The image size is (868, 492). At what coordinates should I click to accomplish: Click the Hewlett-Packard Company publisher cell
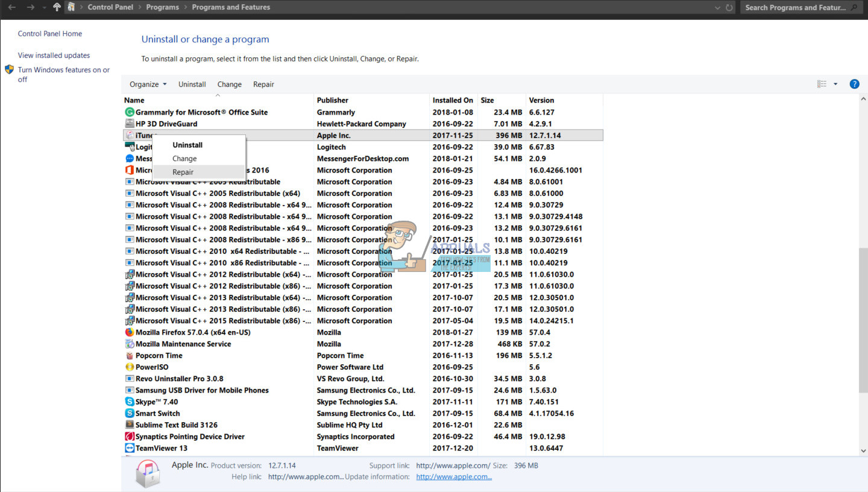pos(362,124)
